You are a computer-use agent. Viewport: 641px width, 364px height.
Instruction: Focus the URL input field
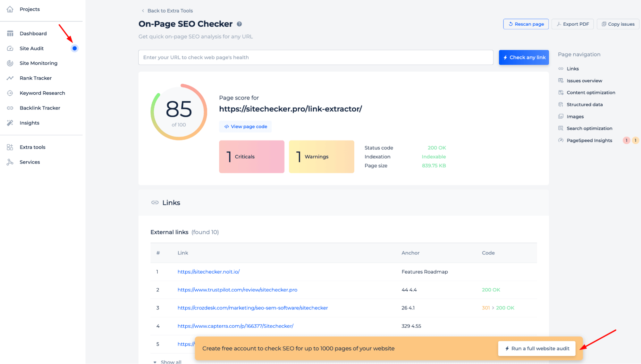[x=316, y=57]
